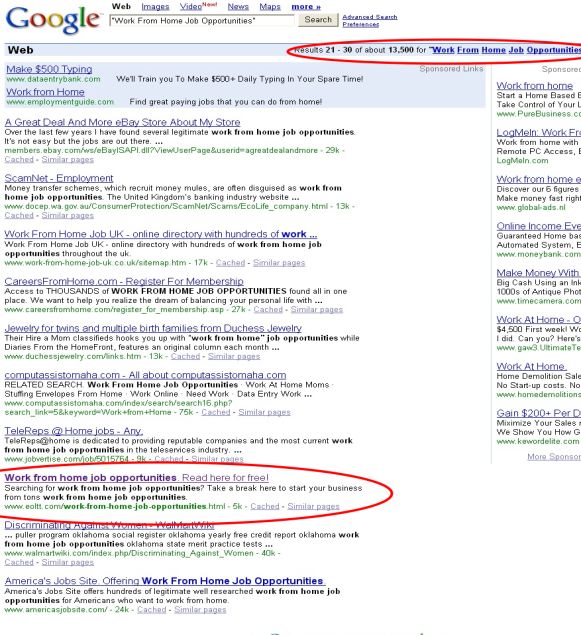The image size is (581, 635).
Task: Open cached copy of careersfromhome.com result
Action: pyautogui.click(x=268, y=309)
